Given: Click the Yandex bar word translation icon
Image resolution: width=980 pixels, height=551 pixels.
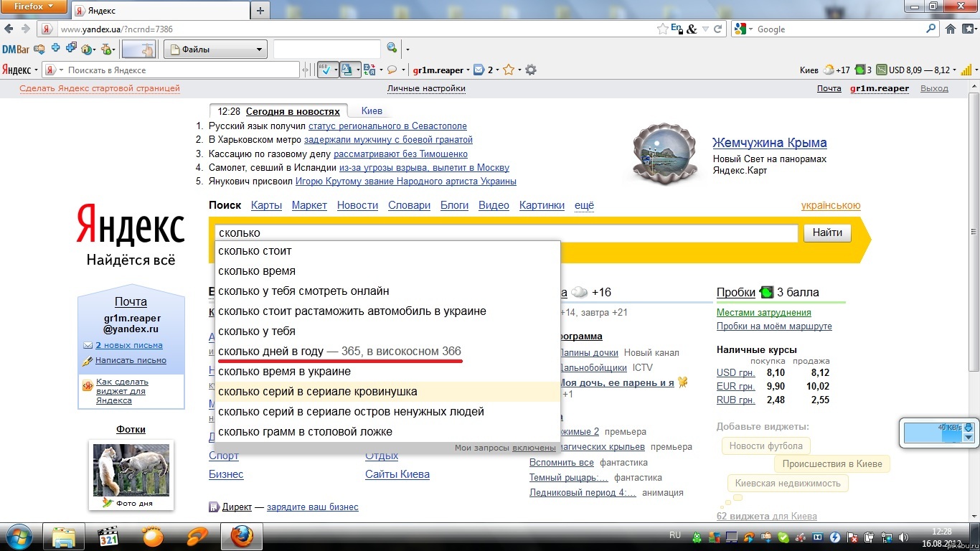Looking at the screenshot, I should [x=369, y=70].
